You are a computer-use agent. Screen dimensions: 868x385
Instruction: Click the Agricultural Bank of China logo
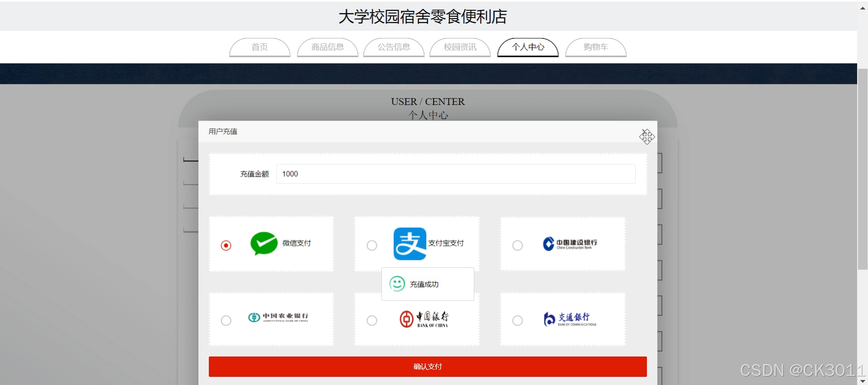(x=278, y=317)
